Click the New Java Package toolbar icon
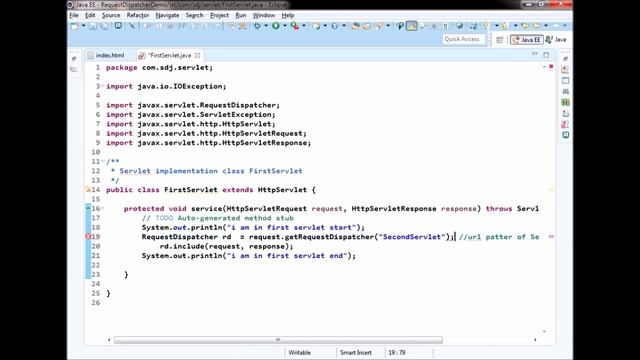 tap(316, 26)
